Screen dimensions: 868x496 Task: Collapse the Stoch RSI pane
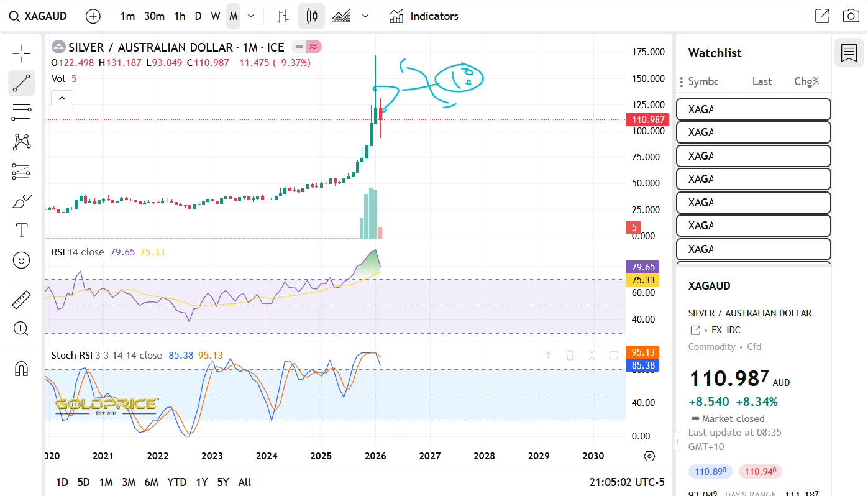pyautogui.click(x=592, y=356)
